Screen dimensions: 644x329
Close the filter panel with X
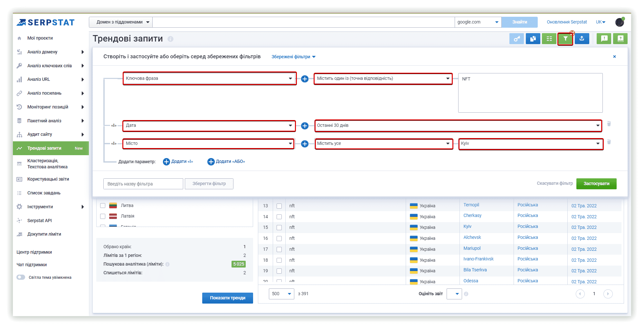614,56
